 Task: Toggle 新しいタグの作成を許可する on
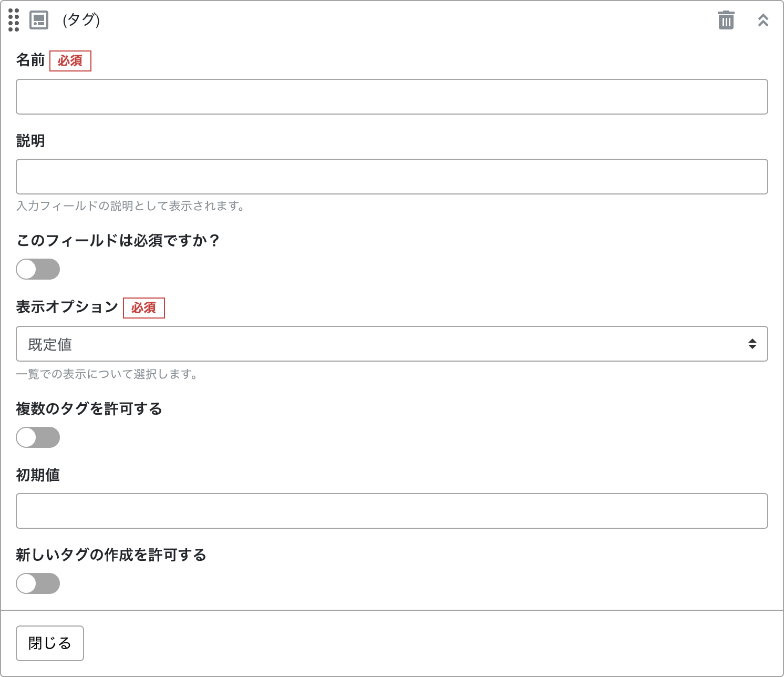pyautogui.click(x=38, y=583)
